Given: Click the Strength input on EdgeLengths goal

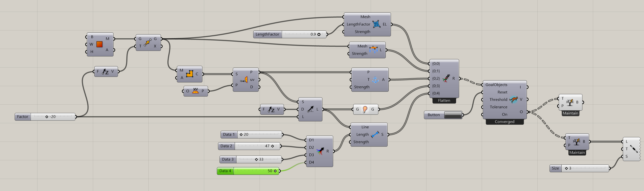Looking at the screenshot, I should (x=362, y=32).
